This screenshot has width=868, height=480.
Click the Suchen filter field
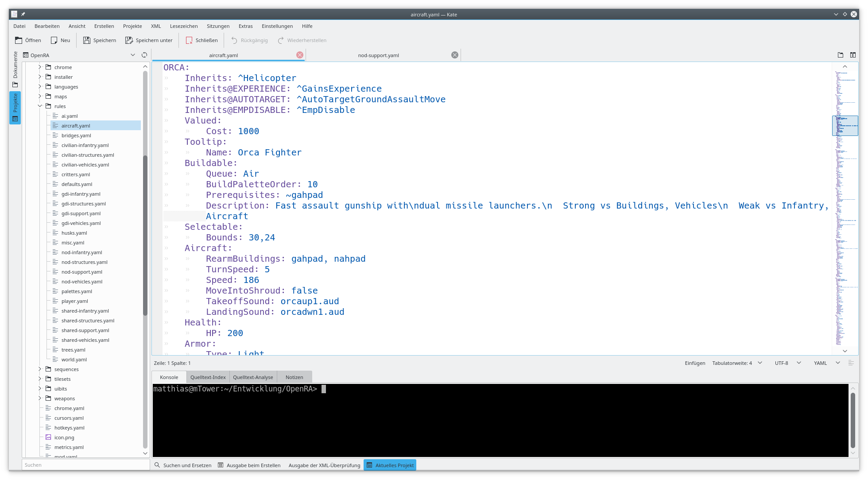[x=86, y=465]
